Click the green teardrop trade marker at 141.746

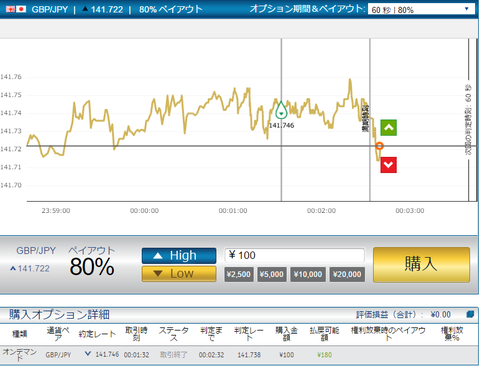coord(281,110)
